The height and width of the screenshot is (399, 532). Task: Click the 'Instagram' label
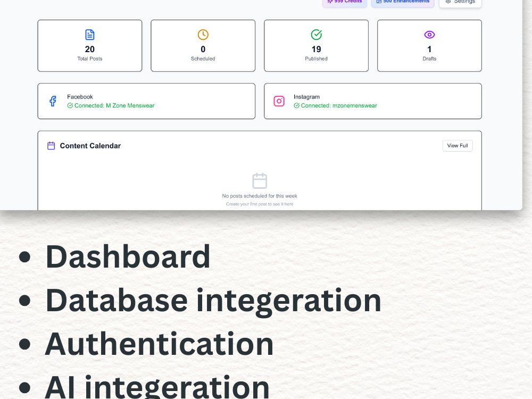tap(307, 97)
